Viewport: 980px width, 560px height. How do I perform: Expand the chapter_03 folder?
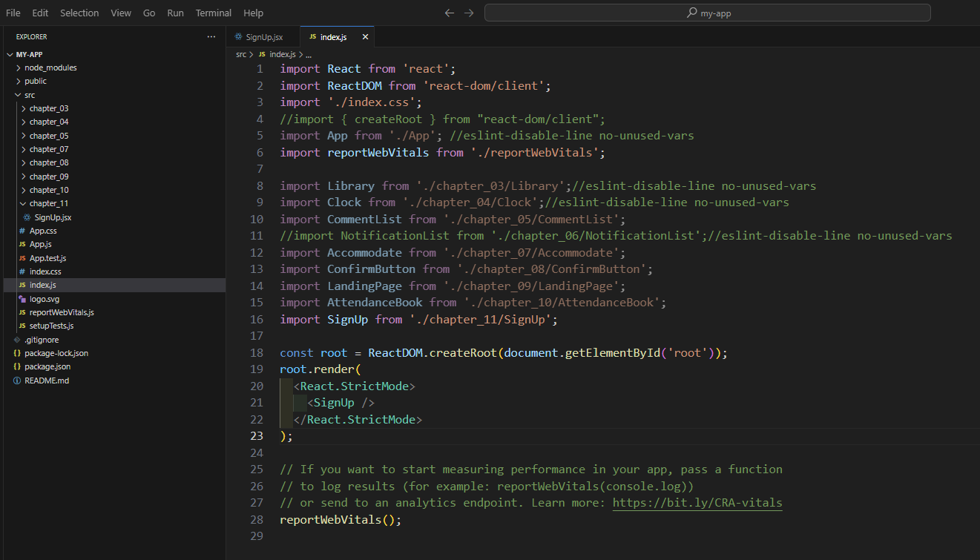(x=48, y=108)
